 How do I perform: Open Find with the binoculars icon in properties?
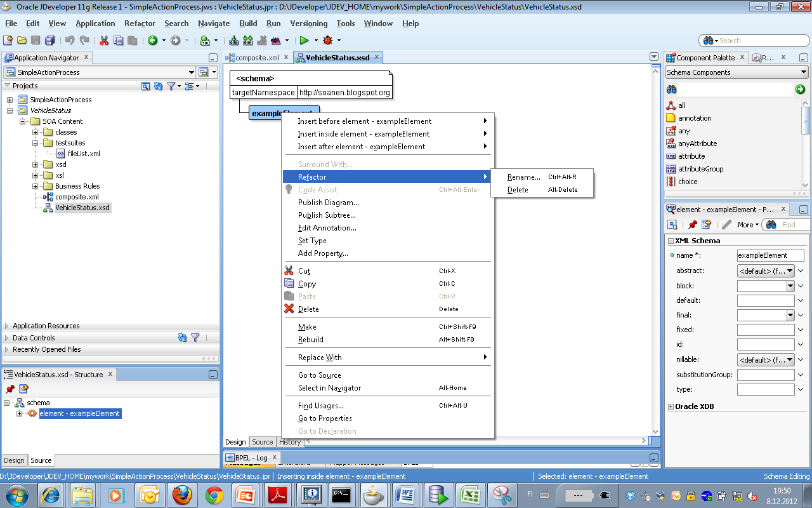click(x=771, y=224)
